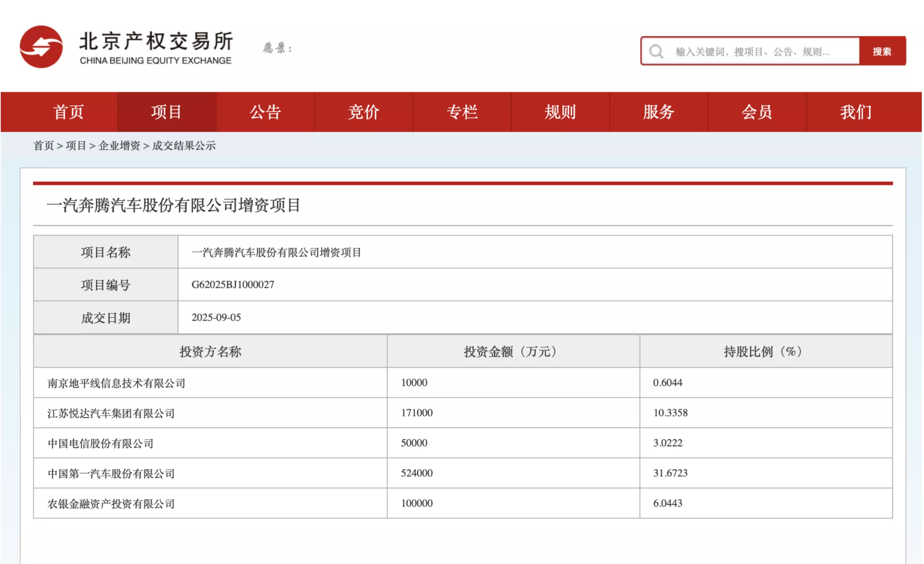Image resolution: width=924 pixels, height=564 pixels.
Task: Click 中国第一汽车股份有限公司 row name
Action: (111, 473)
